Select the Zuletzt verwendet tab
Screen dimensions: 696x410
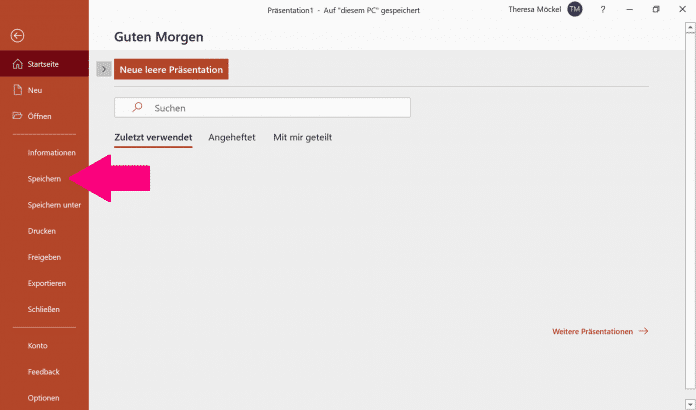point(153,137)
